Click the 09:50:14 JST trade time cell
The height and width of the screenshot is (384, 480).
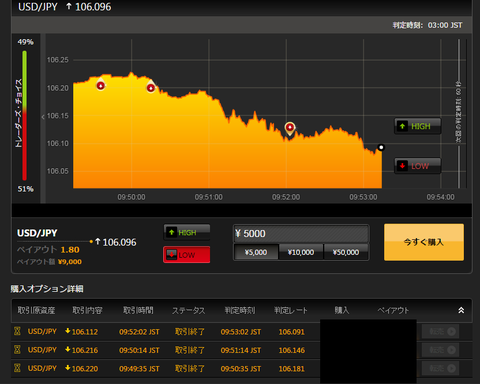[139, 350]
